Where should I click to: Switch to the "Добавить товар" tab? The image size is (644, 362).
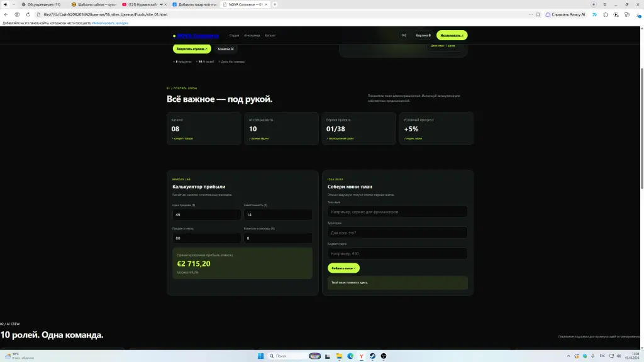pyautogui.click(x=194, y=4)
